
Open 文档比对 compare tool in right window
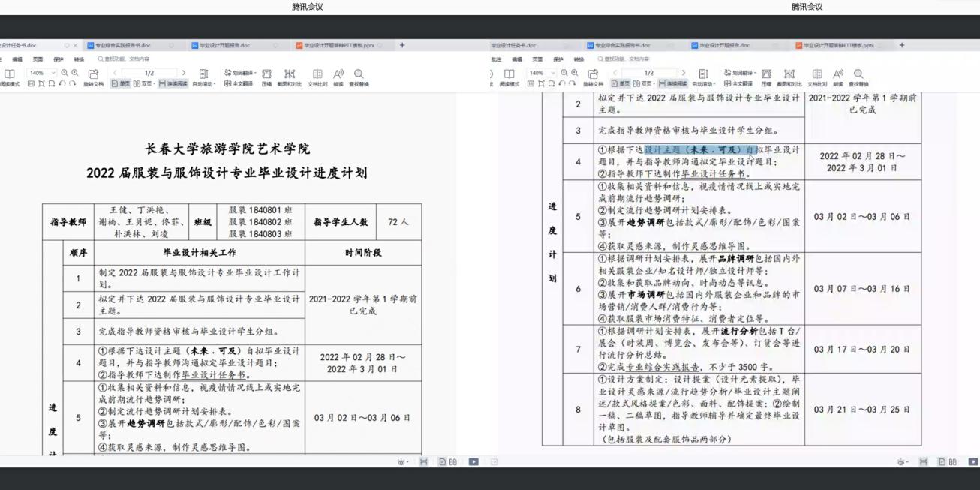[x=817, y=77]
